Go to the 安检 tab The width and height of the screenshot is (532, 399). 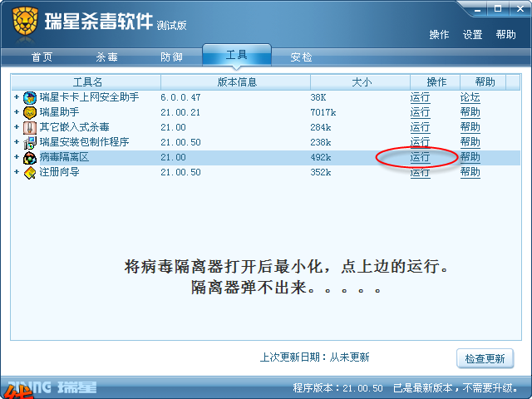[301, 57]
